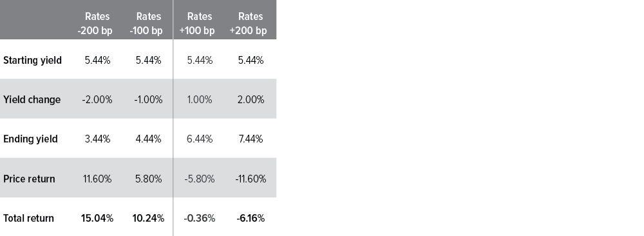Select the Yield change row label
This screenshot has width=644, height=236.
pos(32,100)
